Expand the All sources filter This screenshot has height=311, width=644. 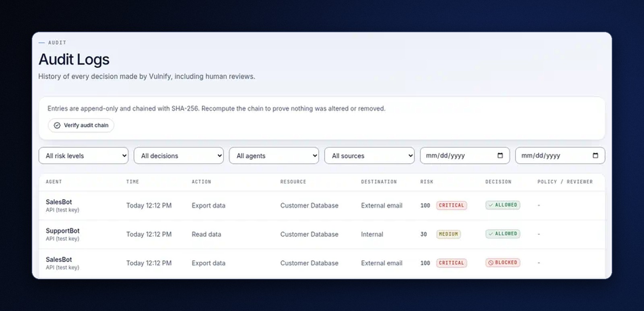click(x=369, y=156)
